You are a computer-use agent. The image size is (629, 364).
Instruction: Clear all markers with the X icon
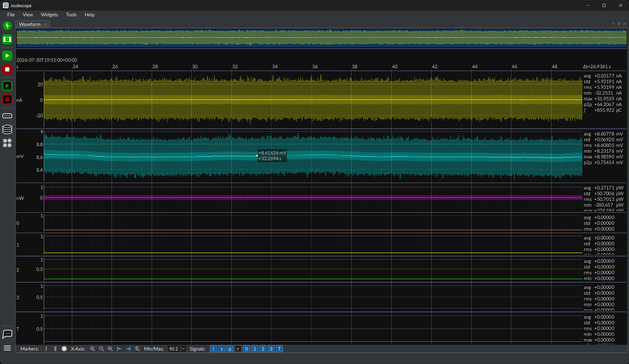(x=64, y=349)
